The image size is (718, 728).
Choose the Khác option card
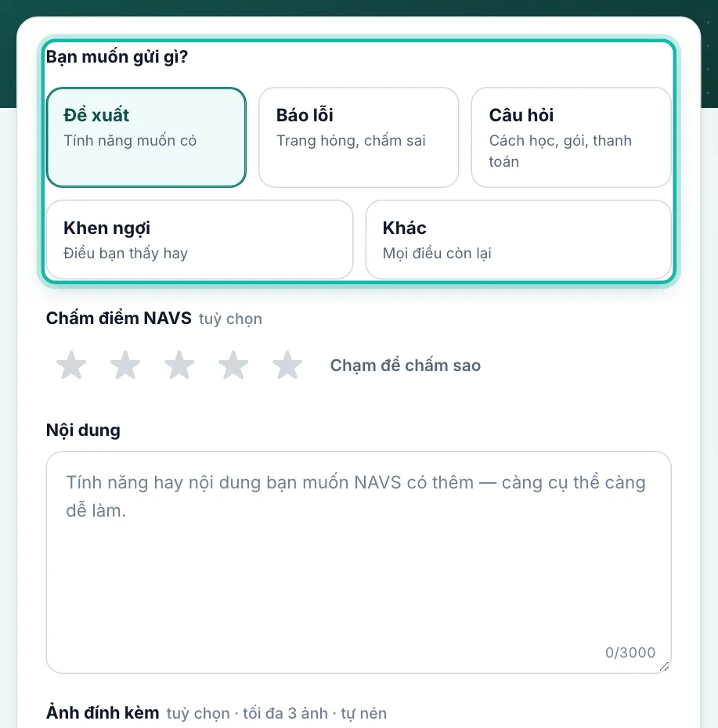click(x=518, y=240)
